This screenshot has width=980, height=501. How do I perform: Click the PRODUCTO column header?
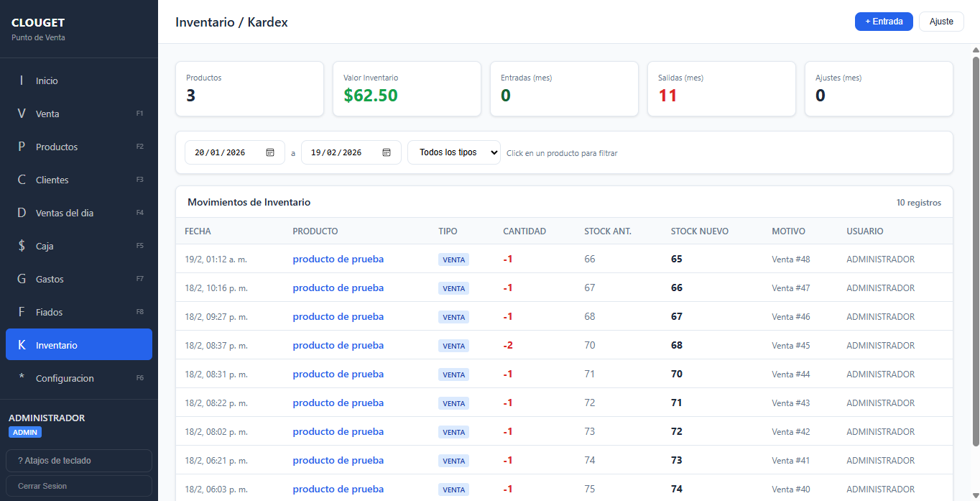[x=315, y=231]
